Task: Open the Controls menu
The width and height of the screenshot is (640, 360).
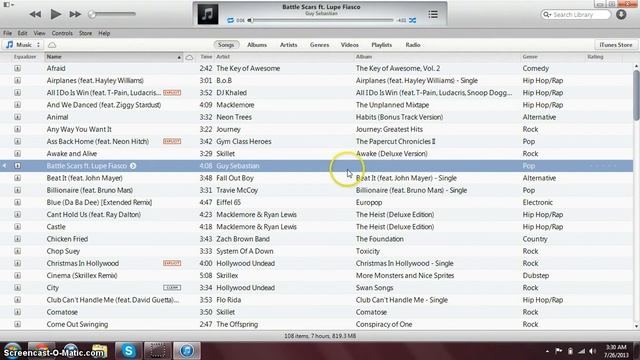Action: (62, 33)
